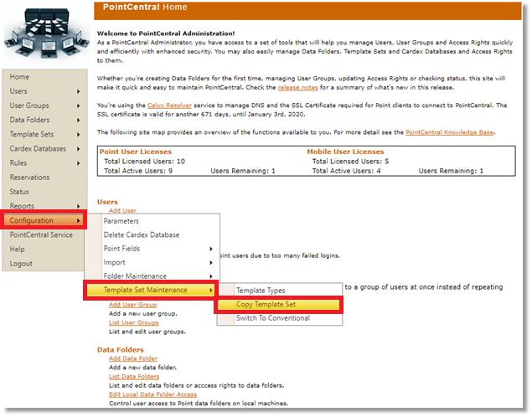The height and width of the screenshot is (417, 532).
Task: Open the Data Folders sidebar menu
Action: pos(29,120)
